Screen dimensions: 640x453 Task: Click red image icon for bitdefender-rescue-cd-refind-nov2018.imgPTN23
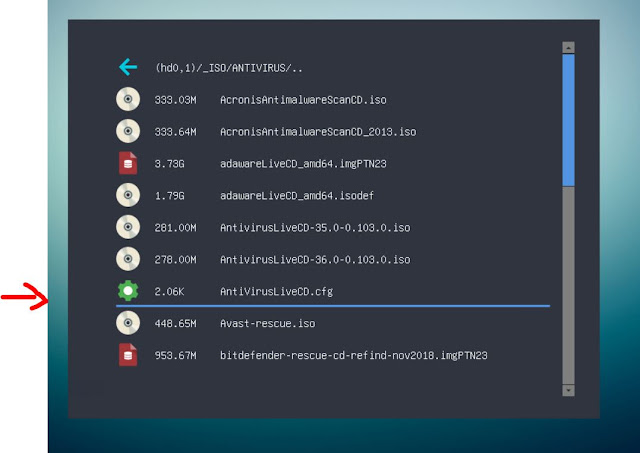point(128,354)
